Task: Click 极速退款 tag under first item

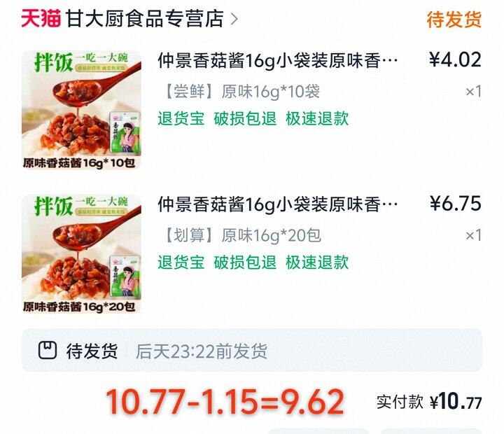Action: (317, 118)
